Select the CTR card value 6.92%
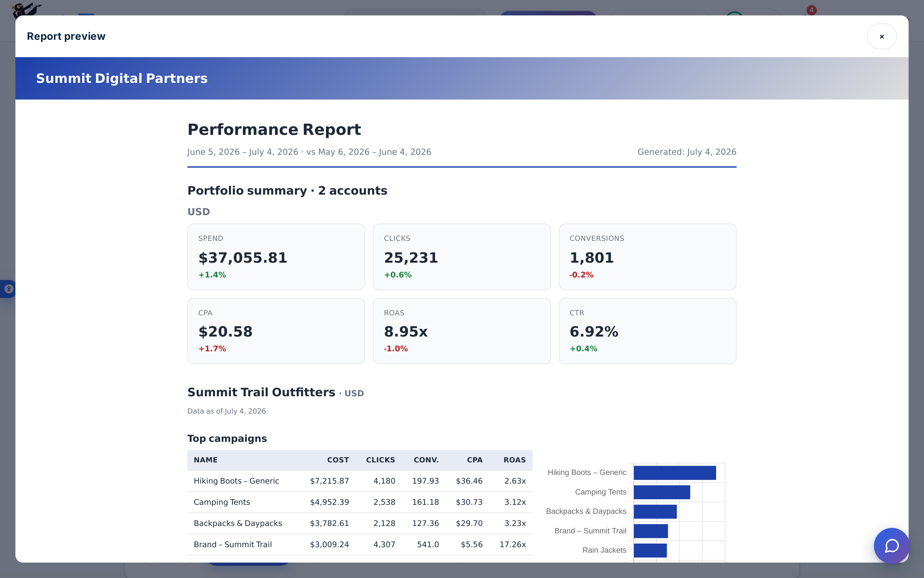The height and width of the screenshot is (578, 924). (594, 331)
